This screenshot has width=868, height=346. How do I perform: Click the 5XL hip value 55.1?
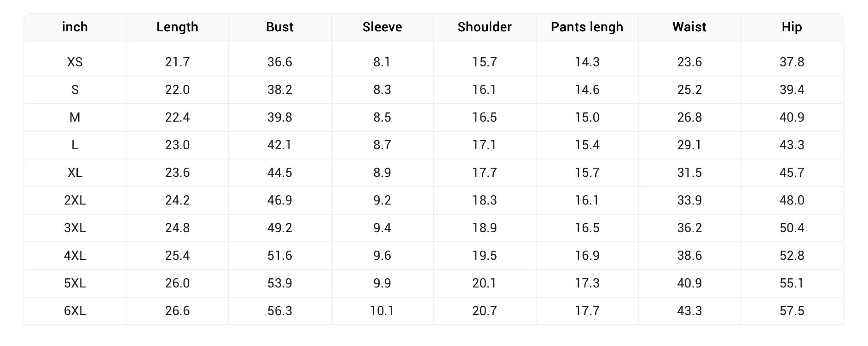(x=792, y=283)
